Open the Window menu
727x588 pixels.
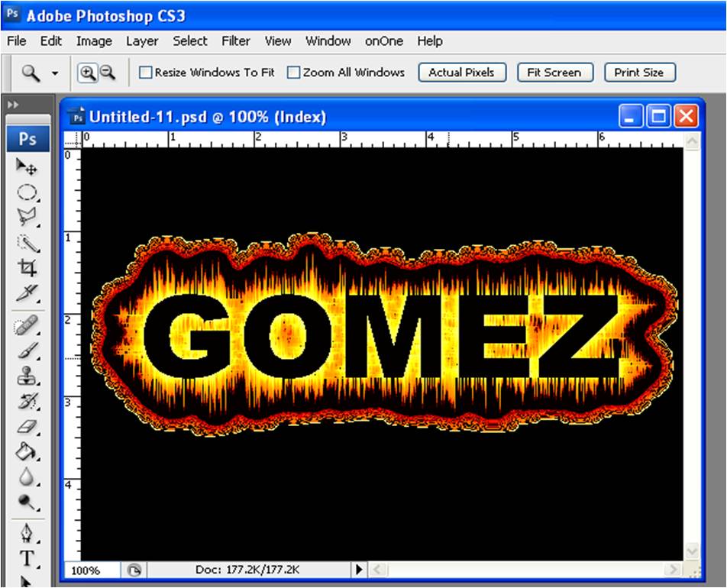(x=328, y=41)
